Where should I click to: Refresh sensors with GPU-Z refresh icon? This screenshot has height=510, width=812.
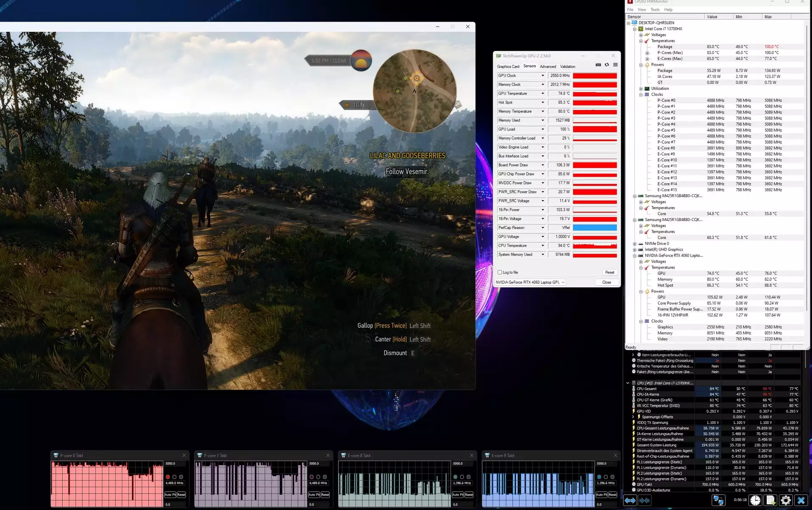point(607,65)
